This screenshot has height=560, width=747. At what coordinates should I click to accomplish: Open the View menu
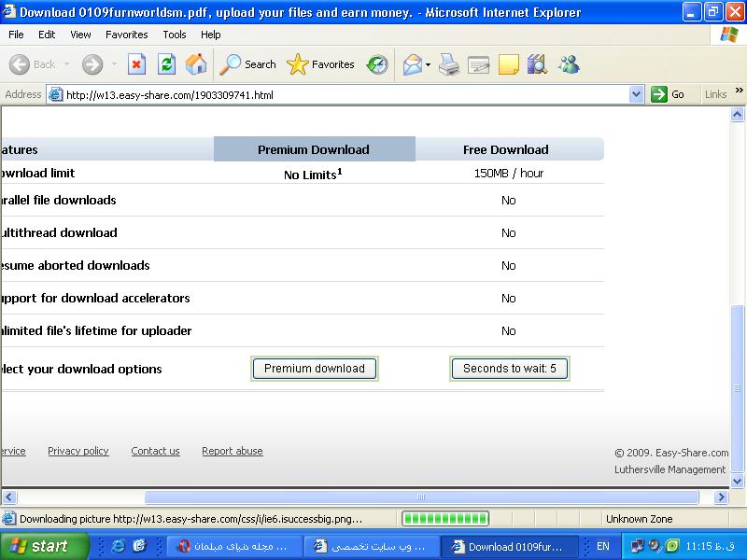[x=80, y=35]
